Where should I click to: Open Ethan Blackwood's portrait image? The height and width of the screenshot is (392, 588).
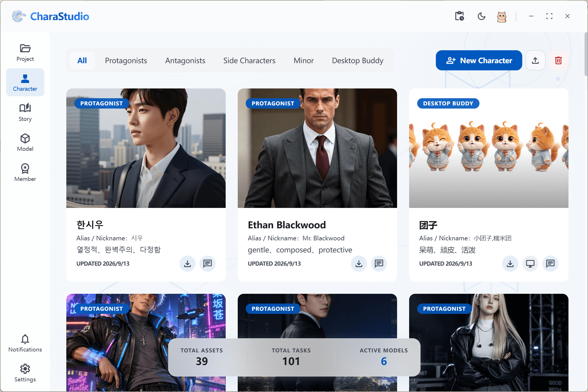pos(317,148)
